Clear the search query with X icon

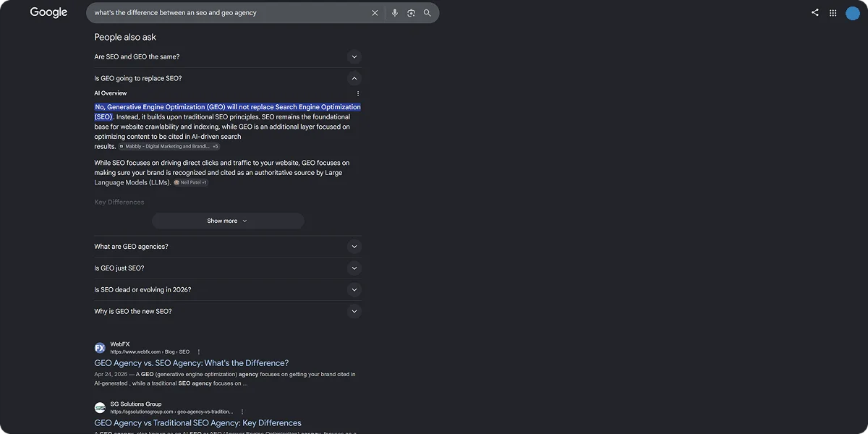(375, 13)
